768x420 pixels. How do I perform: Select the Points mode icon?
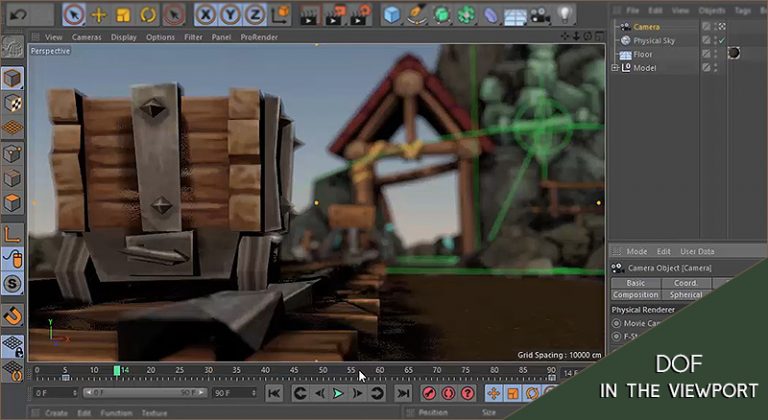click(12, 154)
